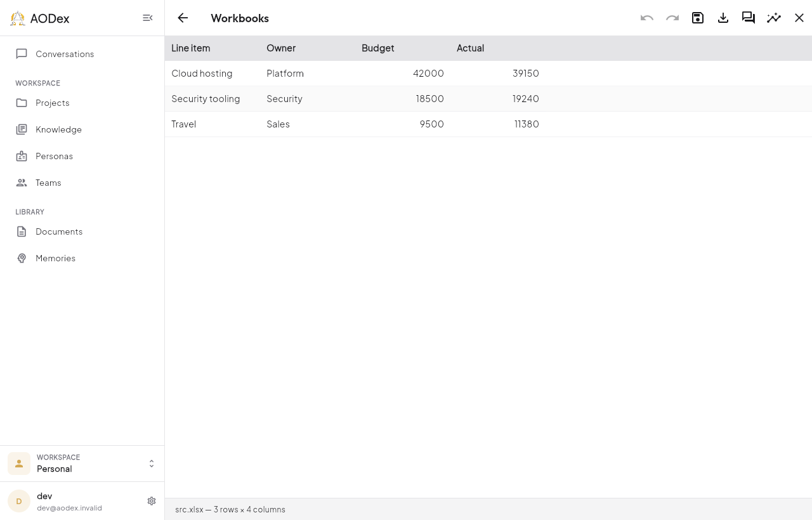Image resolution: width=812 pixels, height=520 pixels.
Task: Click the Personal workspace name
Action: (55, 469)
